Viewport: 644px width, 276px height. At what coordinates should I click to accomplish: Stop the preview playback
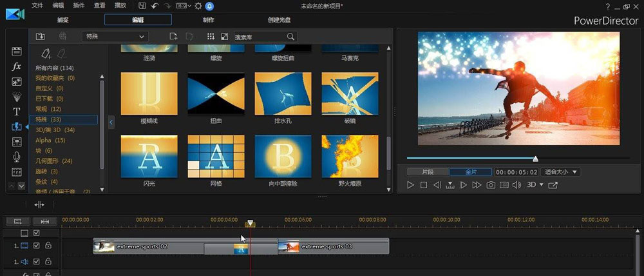(424, 185)
